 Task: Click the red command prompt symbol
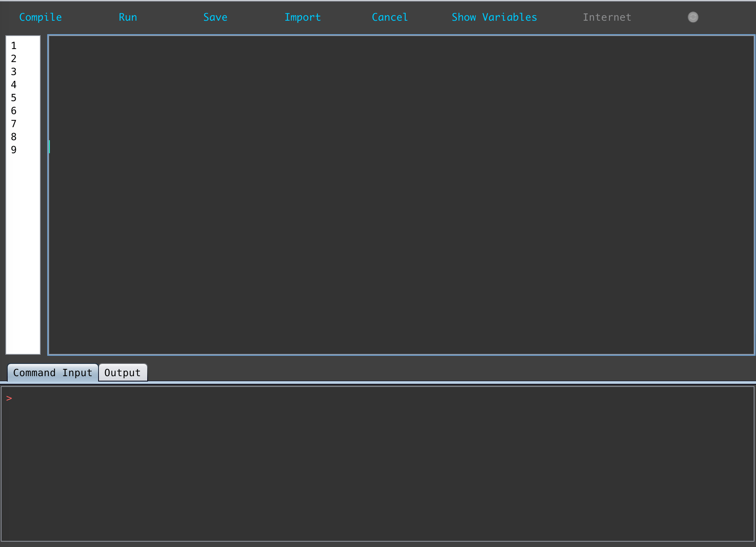[9, 398]
